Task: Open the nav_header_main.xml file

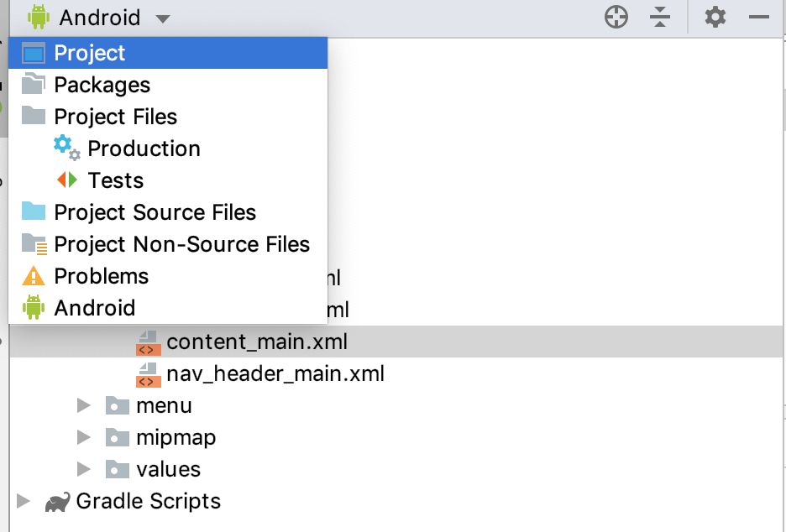Action: coord(275,374)
